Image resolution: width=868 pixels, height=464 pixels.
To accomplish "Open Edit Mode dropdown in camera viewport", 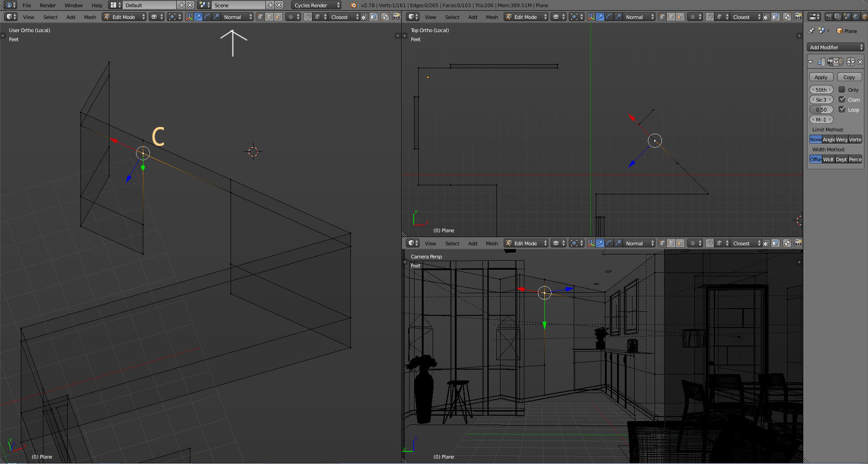I will (x=526, y=243).
